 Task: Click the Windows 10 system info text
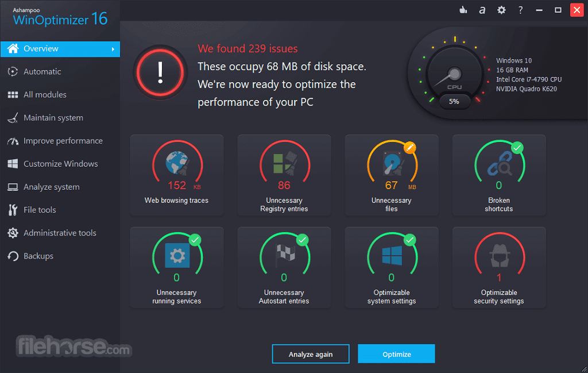coord(514,61)
